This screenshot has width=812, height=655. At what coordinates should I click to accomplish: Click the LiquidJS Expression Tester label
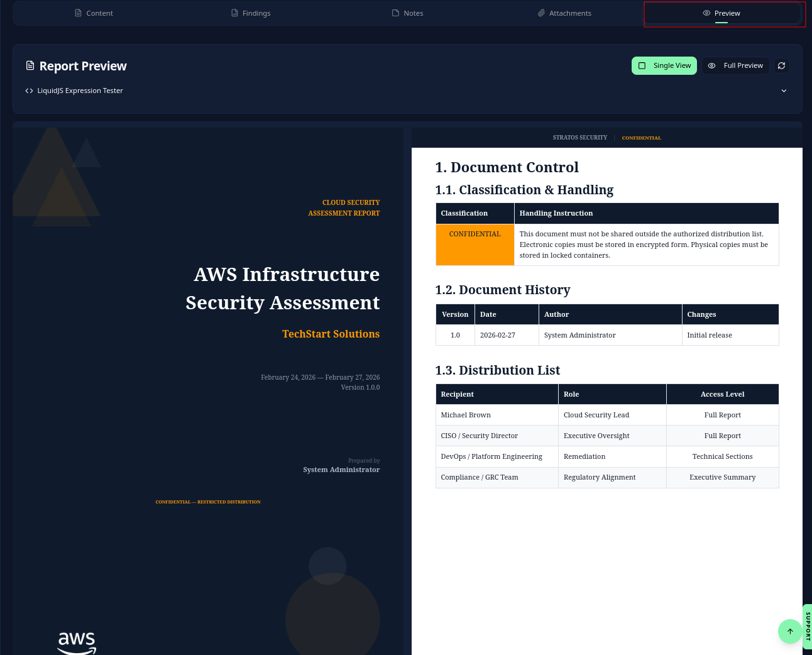point(80,91)
